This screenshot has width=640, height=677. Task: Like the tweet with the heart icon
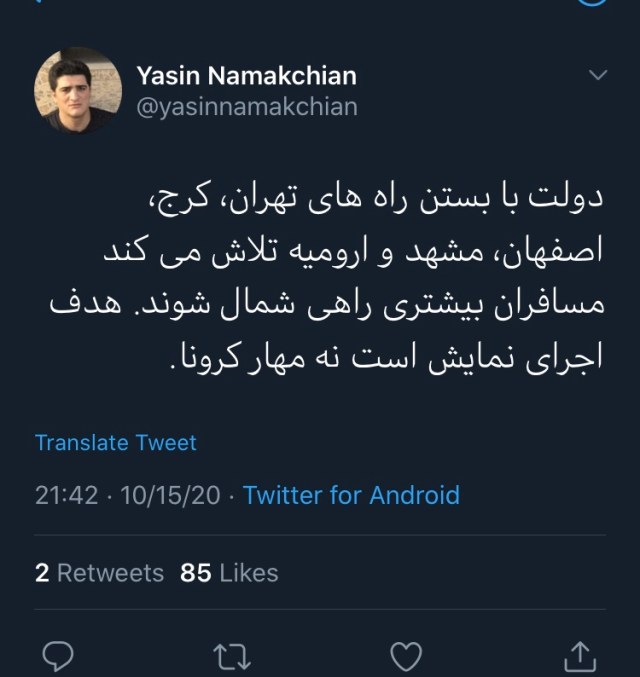click(405, 656)
